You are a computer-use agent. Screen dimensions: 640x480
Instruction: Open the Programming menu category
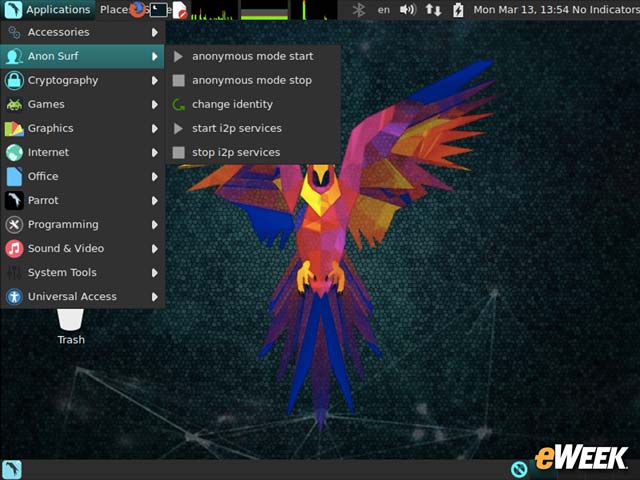tap(82, 224)
